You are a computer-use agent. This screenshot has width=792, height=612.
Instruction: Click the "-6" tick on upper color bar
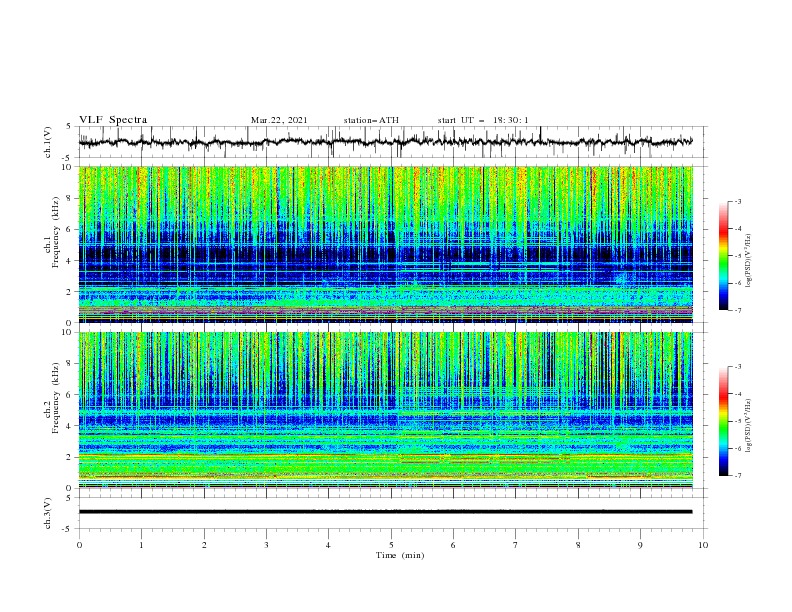coord(737,283)
